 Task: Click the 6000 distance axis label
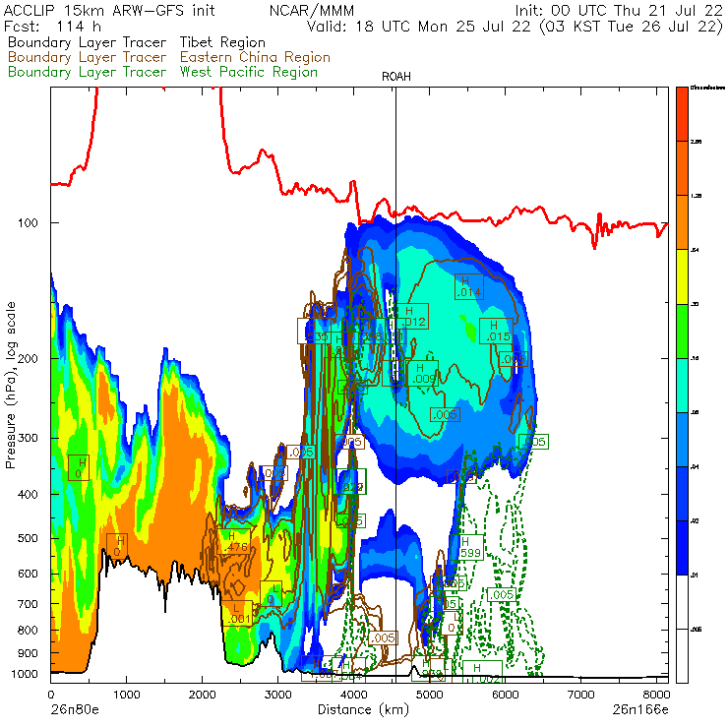click(x=505, y=695)
